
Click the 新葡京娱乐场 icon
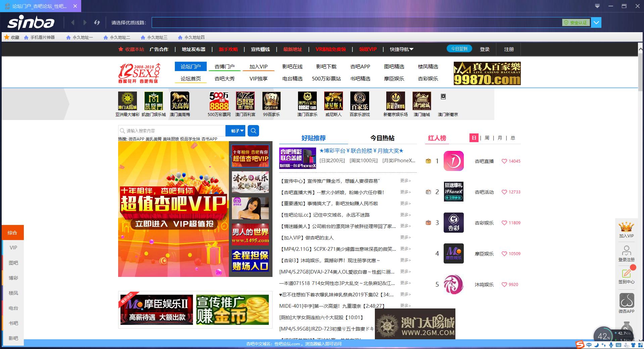coord(396,101)
